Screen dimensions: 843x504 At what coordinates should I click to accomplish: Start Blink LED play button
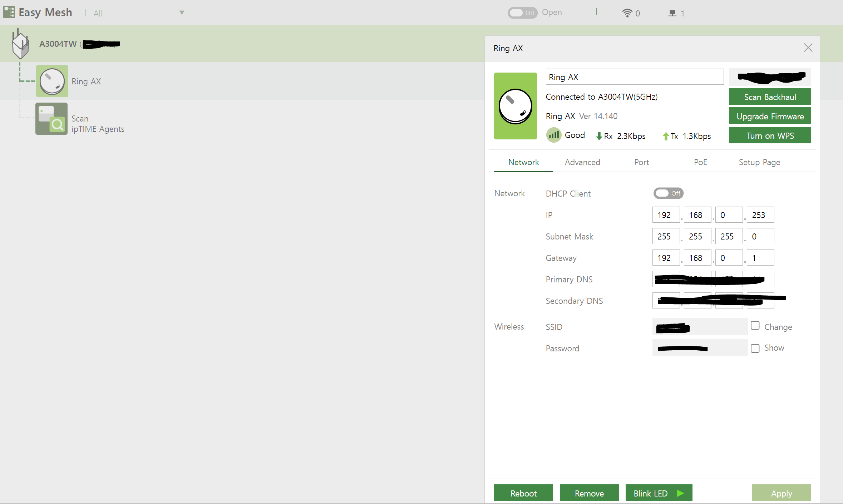click(x=680, y=493)
